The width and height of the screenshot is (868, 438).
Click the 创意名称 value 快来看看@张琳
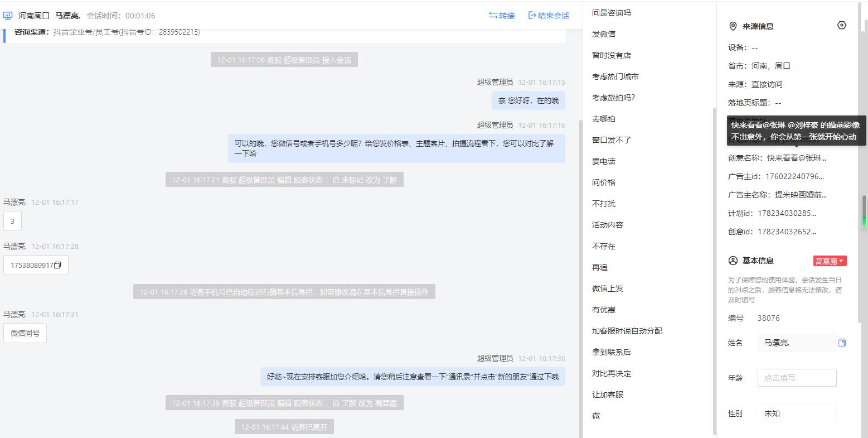(x=797, y=158)
